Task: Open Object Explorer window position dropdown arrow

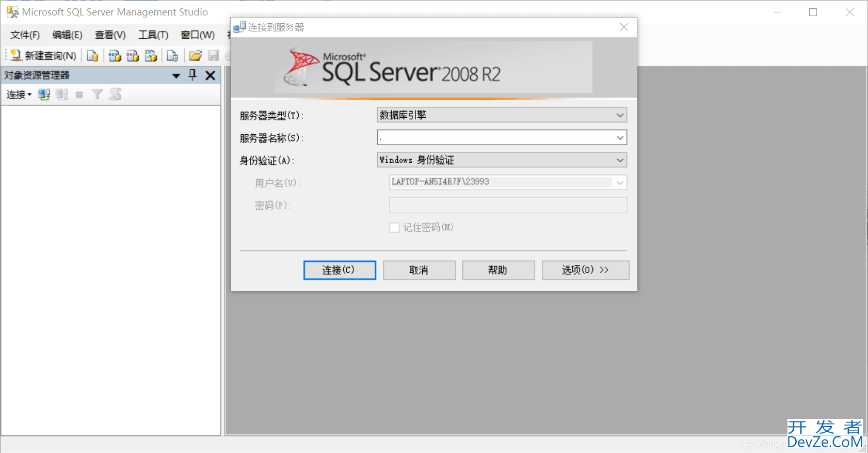Action: click(x=176, y=76)
